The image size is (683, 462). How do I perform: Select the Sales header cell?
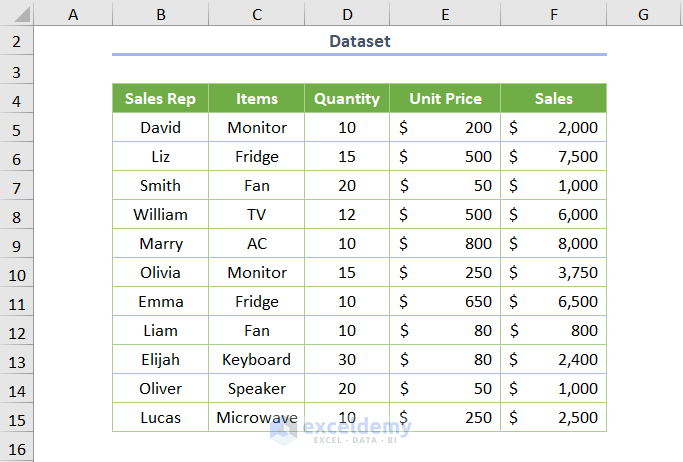coord(553,99)
